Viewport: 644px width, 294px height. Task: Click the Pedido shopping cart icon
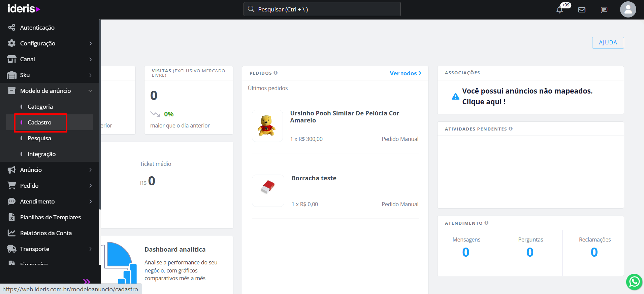pyautogui.click(x=12, y=186)
